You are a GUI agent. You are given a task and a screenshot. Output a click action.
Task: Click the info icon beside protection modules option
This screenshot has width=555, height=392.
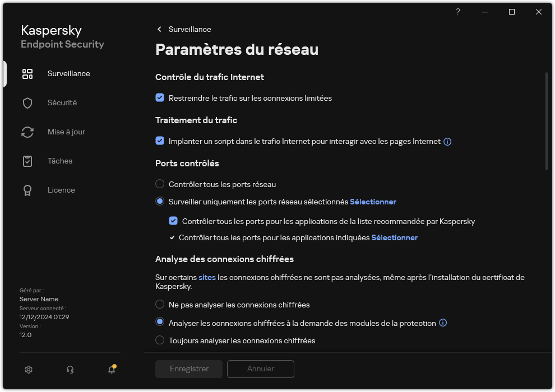443,323
